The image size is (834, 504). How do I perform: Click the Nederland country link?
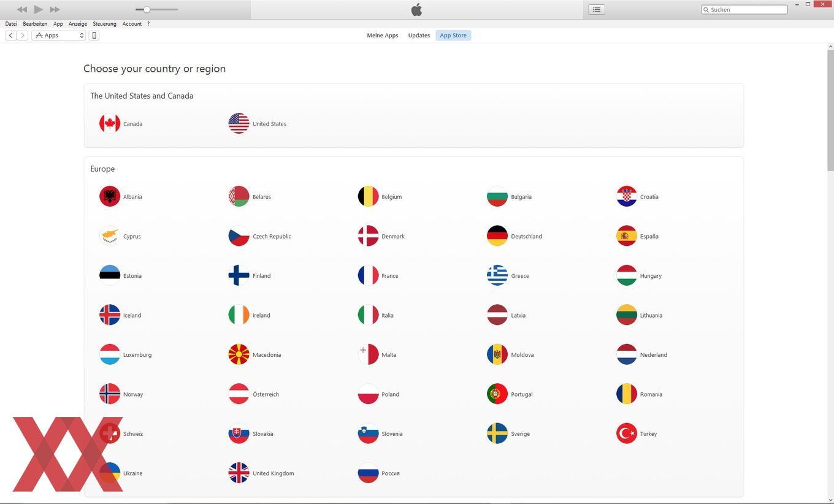click(654, 355)
